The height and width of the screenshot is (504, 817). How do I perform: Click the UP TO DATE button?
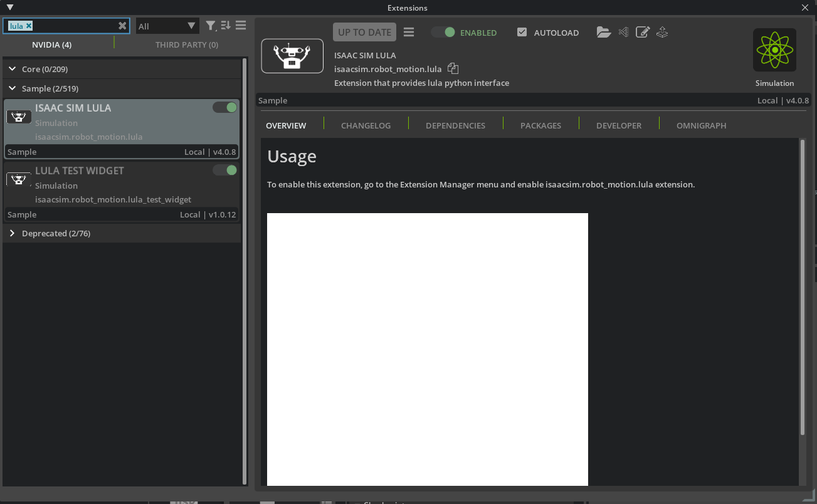click(x=364, y=33)
